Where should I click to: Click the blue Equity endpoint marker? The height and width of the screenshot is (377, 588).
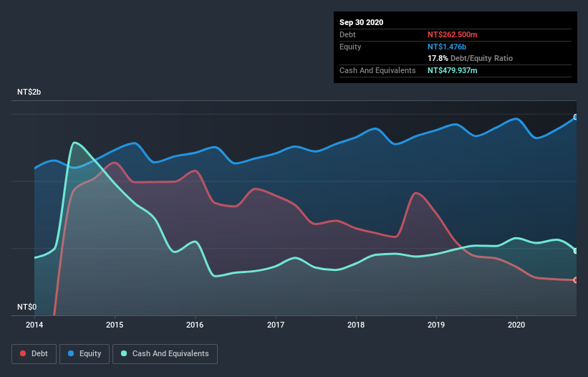pos(576,117)
